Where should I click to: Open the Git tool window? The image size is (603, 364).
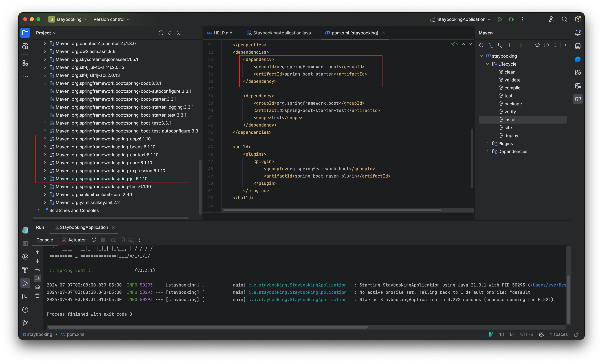(25, 323)
